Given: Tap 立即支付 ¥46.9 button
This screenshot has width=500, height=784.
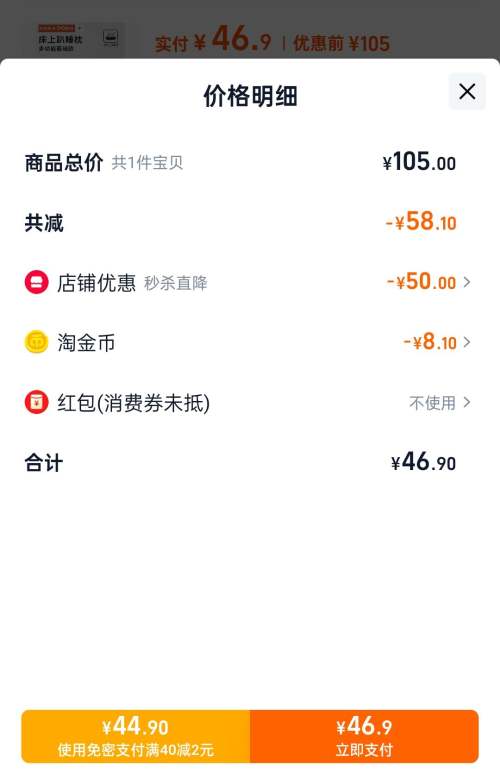Looking at the screenshot, I should (364, 736).
